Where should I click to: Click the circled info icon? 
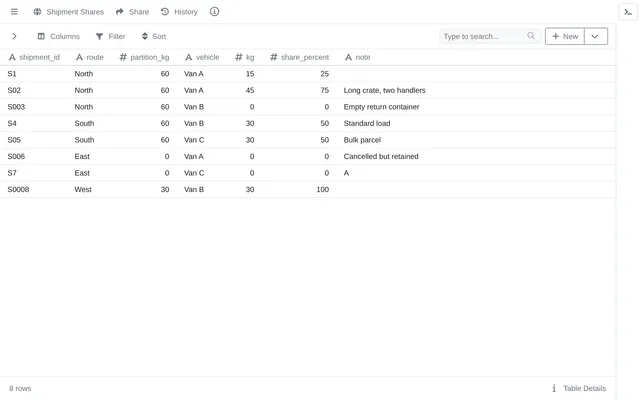tap(214, 12)
